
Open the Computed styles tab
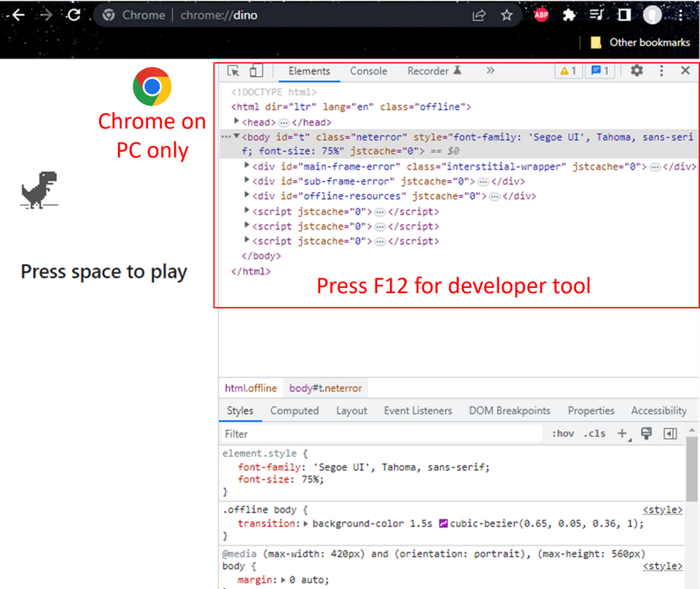tap(294, 410)
